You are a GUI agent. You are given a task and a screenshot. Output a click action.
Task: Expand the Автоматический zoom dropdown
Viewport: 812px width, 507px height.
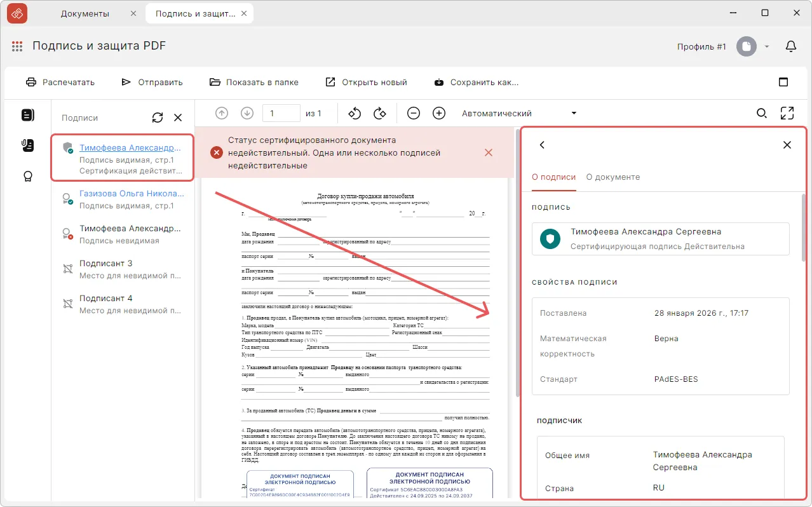(x=574, y=113)
